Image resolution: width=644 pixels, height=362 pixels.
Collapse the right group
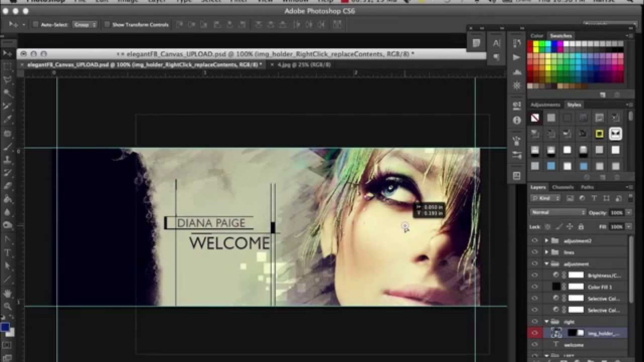click(x=547, y=321)
